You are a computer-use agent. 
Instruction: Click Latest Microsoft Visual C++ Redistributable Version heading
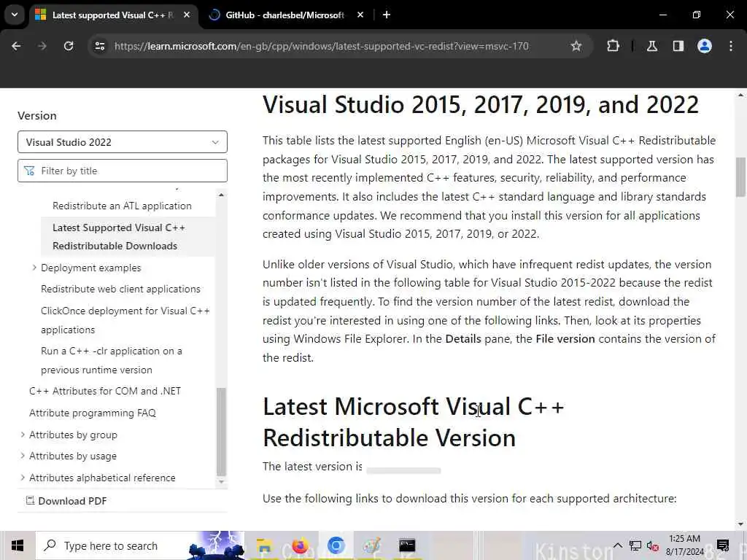pyautogui.click(x=414, y=422)
